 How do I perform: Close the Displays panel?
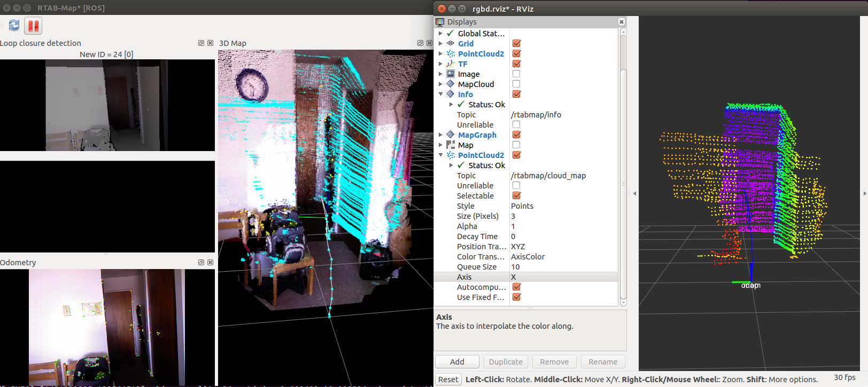[x=621, y=22]
